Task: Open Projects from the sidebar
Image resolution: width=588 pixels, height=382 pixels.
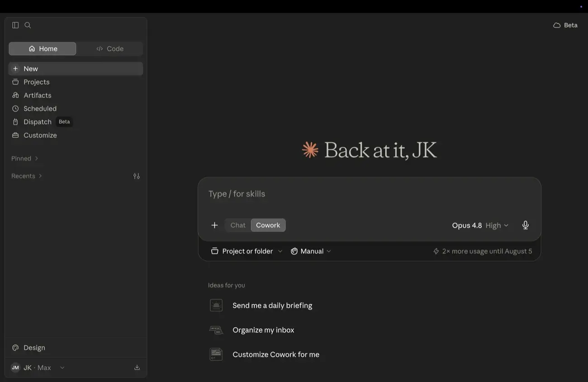Action: [76, 82]
